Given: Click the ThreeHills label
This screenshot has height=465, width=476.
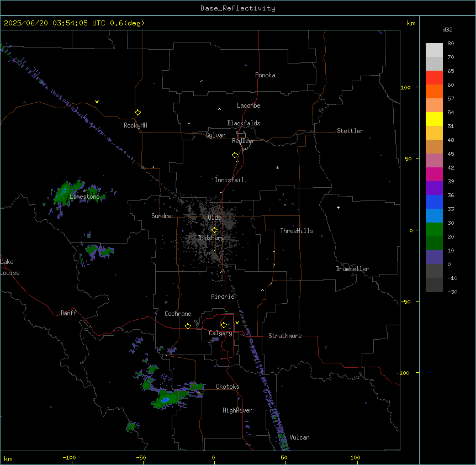Looking at the screenshot, I should point(297,231).
